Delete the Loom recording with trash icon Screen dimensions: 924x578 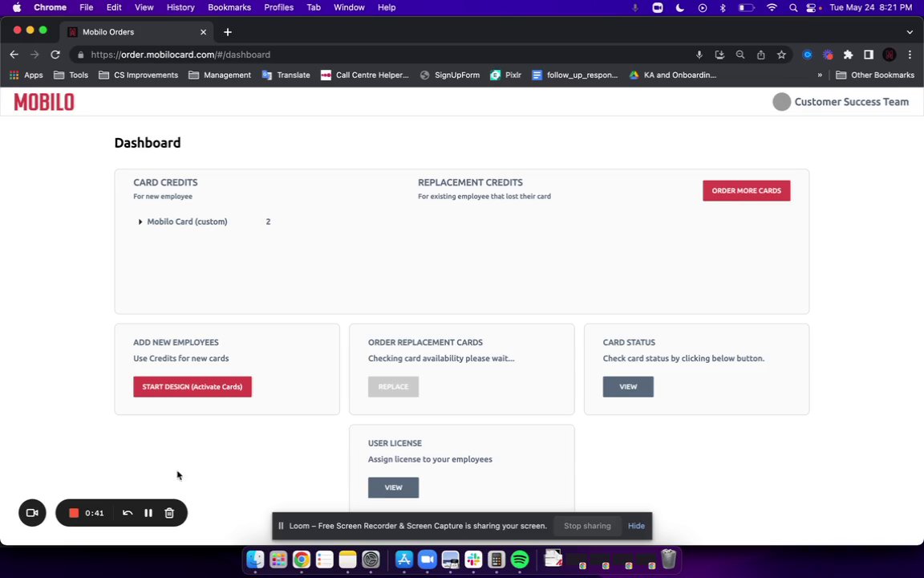tap(169, 513)
